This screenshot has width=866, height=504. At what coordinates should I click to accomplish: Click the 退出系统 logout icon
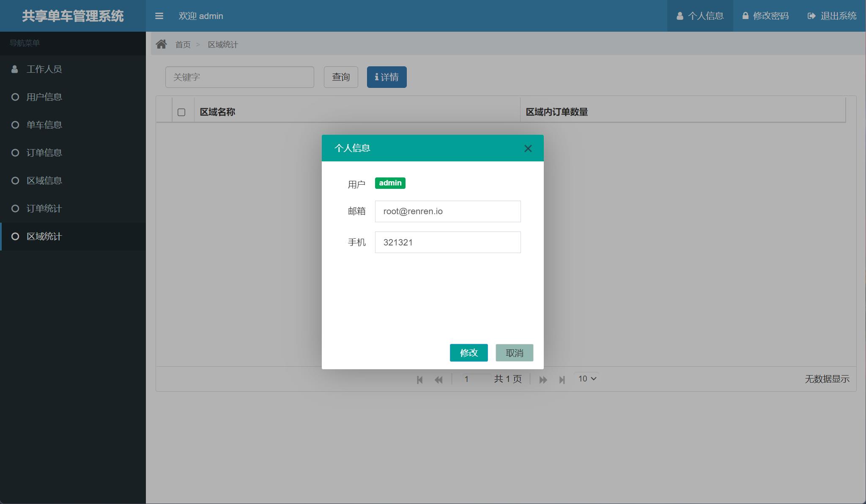(x=810, y=15)
